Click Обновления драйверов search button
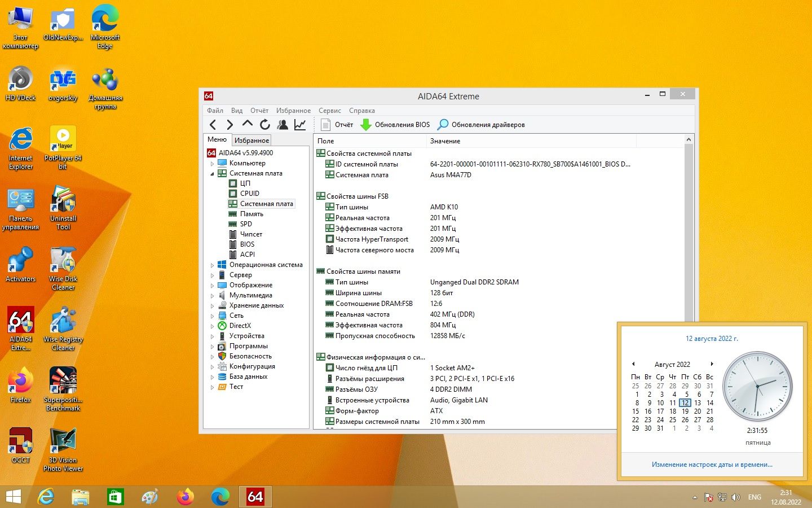Screen dimensions: 812x508 tap(481, 125)
